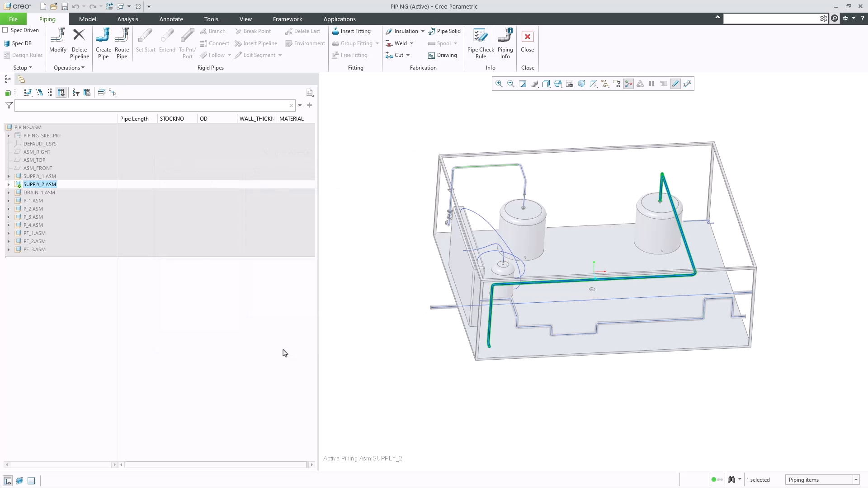Toggle full screen mode in the status bar
Viewport: 868px width, 488px height.
[x=31, y=480]
